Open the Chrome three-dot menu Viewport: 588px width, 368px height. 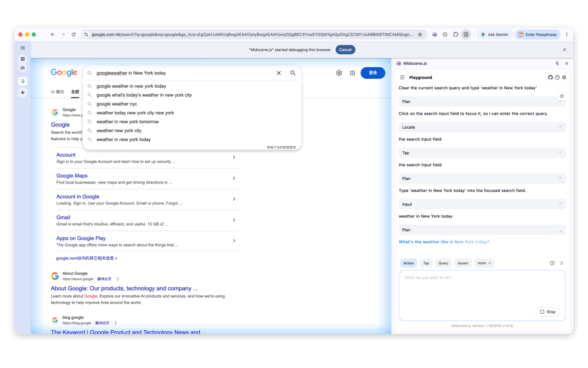point(567,34)
